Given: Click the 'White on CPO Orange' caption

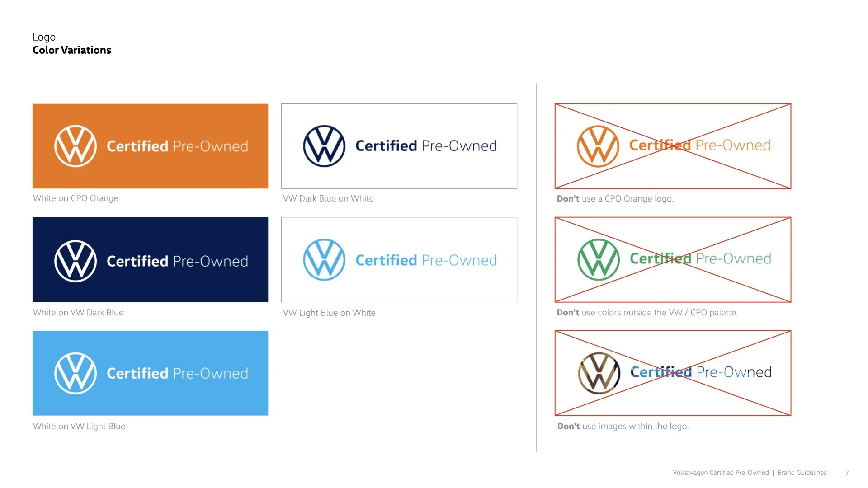Looking at the screenshot, I should click(75, 198).
